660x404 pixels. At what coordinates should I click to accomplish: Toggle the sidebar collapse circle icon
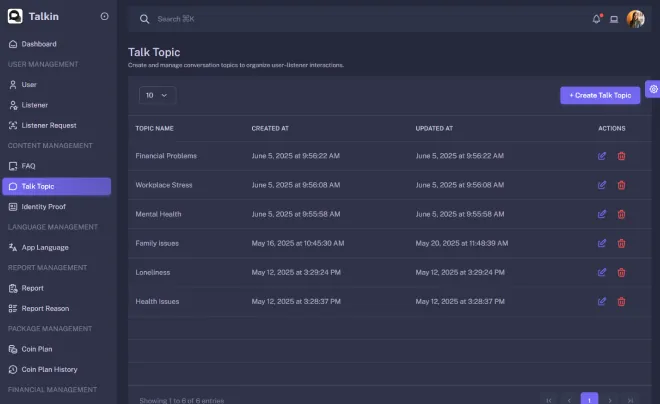pos(104,16)
